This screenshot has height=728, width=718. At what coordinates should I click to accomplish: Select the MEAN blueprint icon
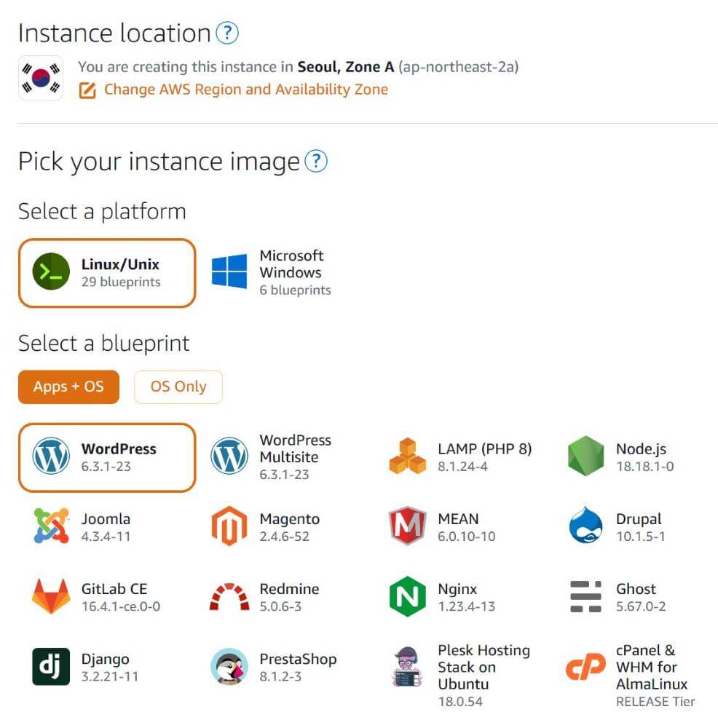coord(408,526)
